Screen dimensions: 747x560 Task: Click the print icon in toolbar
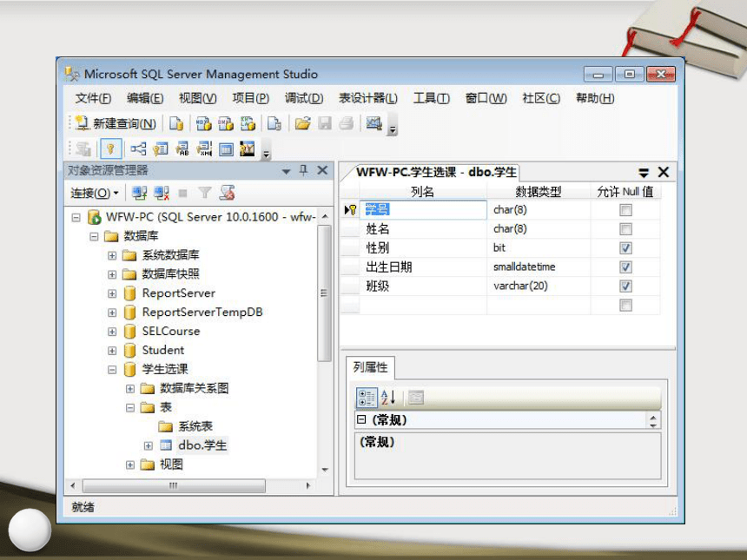(x=347, y=124)
